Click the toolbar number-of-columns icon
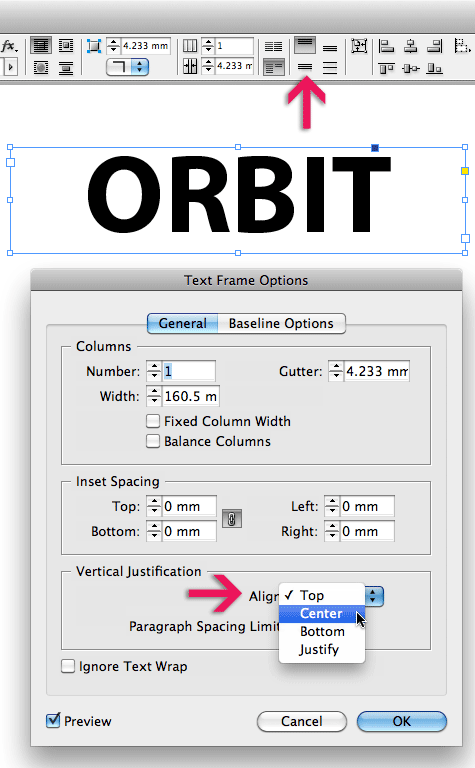The image size is (475, 768). coord(190,46)
